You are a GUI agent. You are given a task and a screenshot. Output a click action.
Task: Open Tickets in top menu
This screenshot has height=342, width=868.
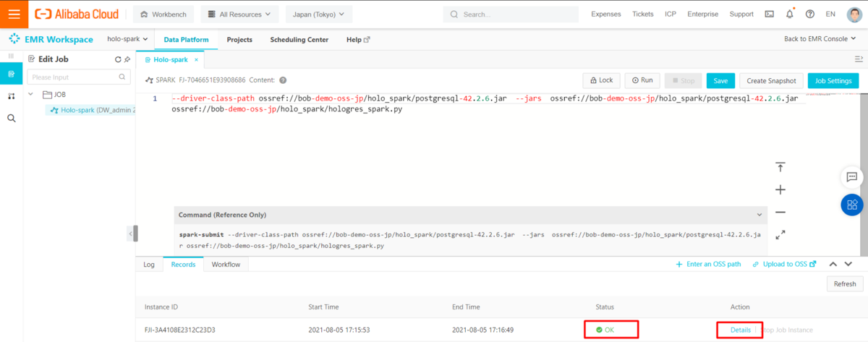[x=643, y=14]
